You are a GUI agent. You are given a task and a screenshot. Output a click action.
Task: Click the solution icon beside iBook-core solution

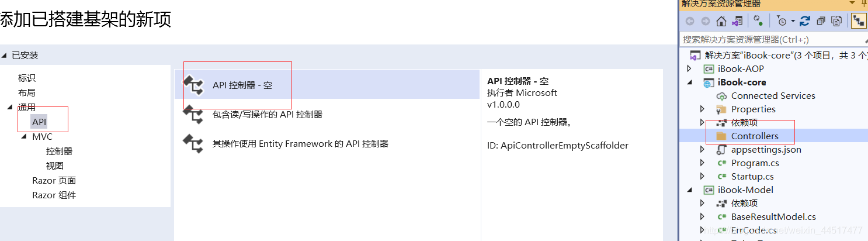(695, 56)
